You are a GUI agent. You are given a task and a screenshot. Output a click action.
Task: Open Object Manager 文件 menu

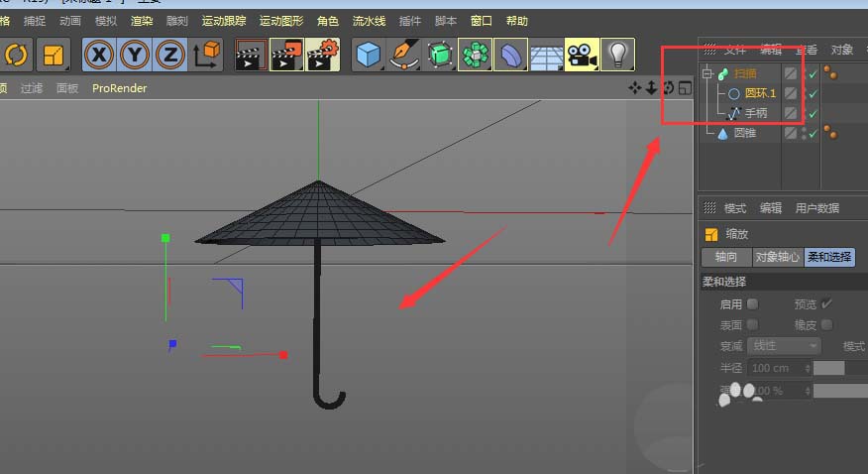tap(734, 50)
